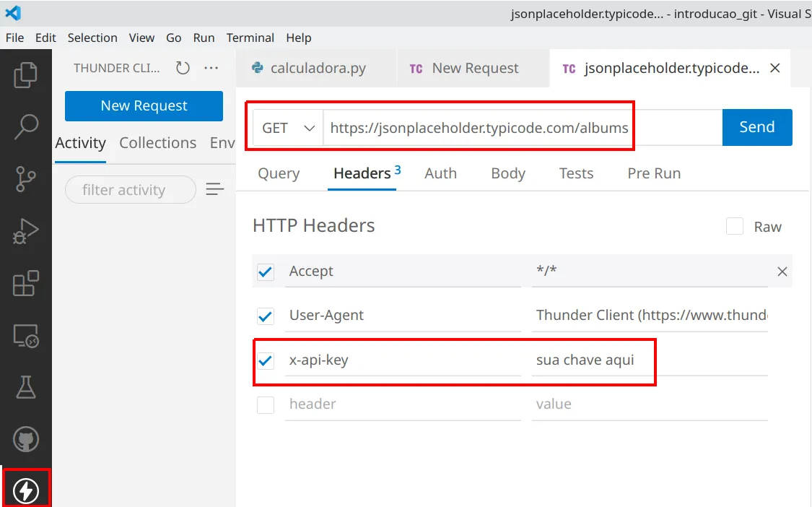Image resolution: width=812 pixels, height=507 pixels.
Task: Focus the empty header name placeholder field
Action: tap(403, 404)
